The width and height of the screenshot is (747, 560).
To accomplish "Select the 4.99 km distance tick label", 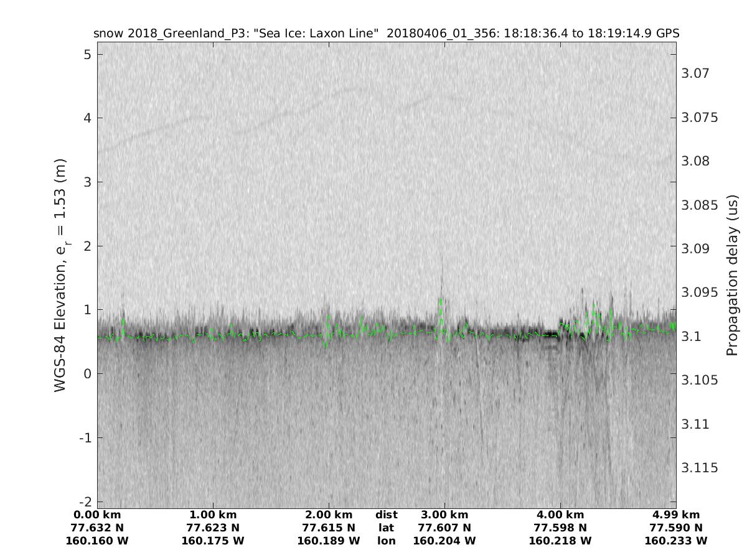I will click(x=676, y=515).
